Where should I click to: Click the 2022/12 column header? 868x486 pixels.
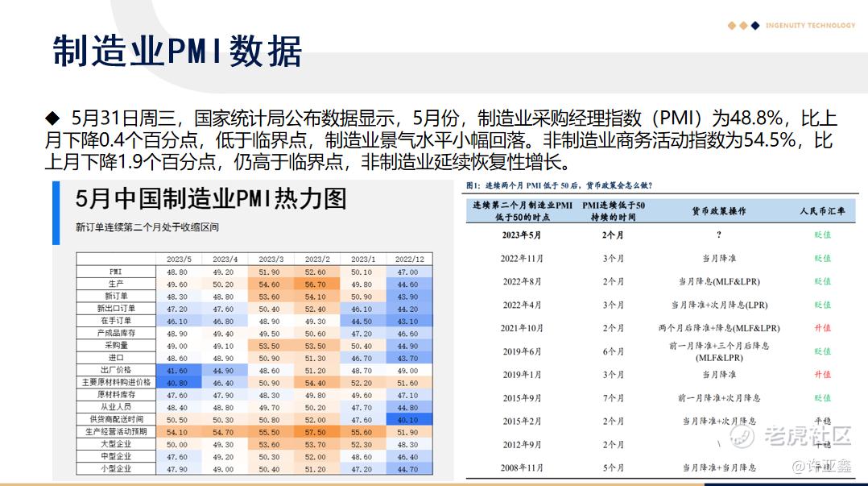(x=410, y=259)
